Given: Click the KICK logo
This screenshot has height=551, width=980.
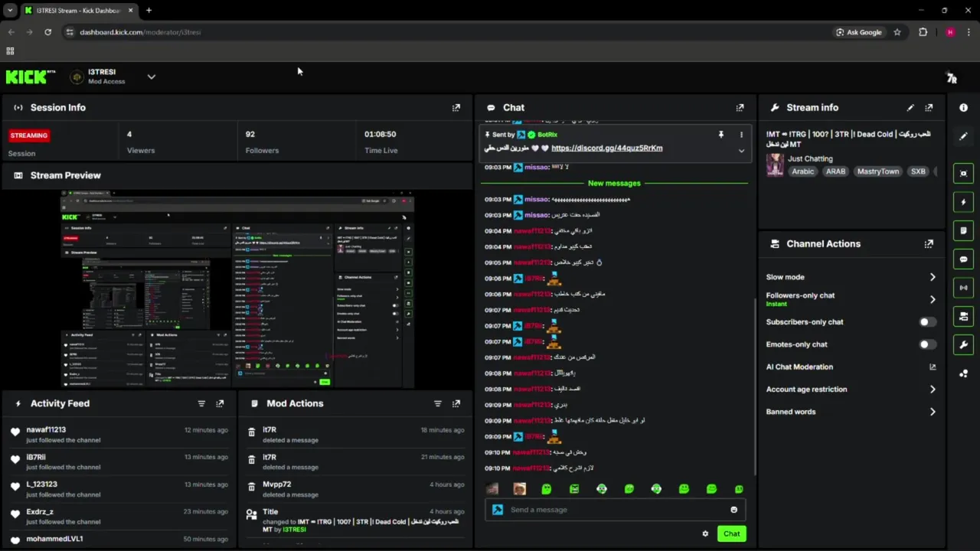Looking at the screenshot, I should coord(31,77).
